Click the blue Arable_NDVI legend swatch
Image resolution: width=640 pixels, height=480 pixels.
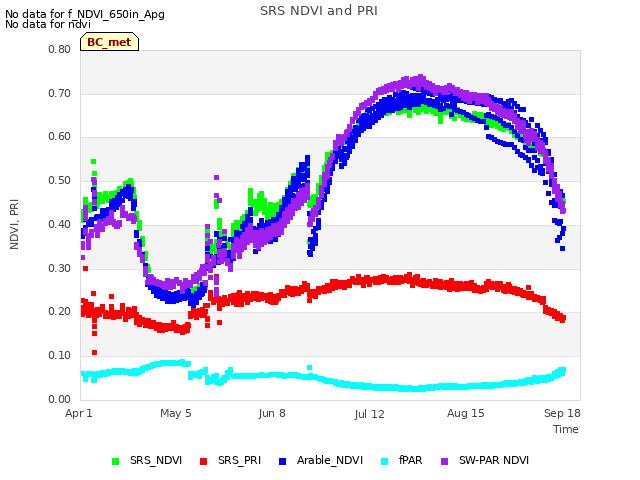click(x=282, y=461)
